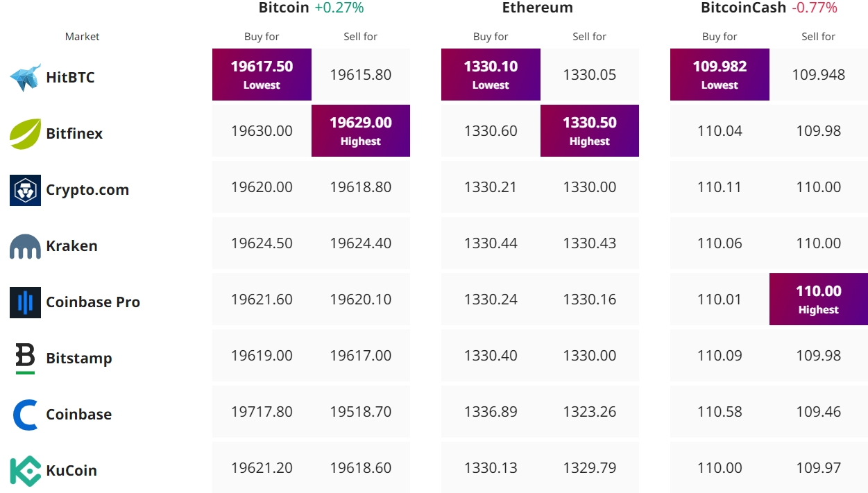868x493 pixels.
Task: Open the Bitcoin column header
Action: pyautogui.click(x=284, y=8)
